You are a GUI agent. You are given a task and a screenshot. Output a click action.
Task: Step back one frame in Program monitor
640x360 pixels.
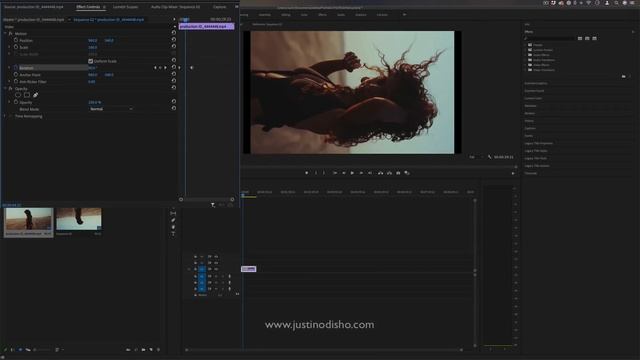click(x=344, y=173)
